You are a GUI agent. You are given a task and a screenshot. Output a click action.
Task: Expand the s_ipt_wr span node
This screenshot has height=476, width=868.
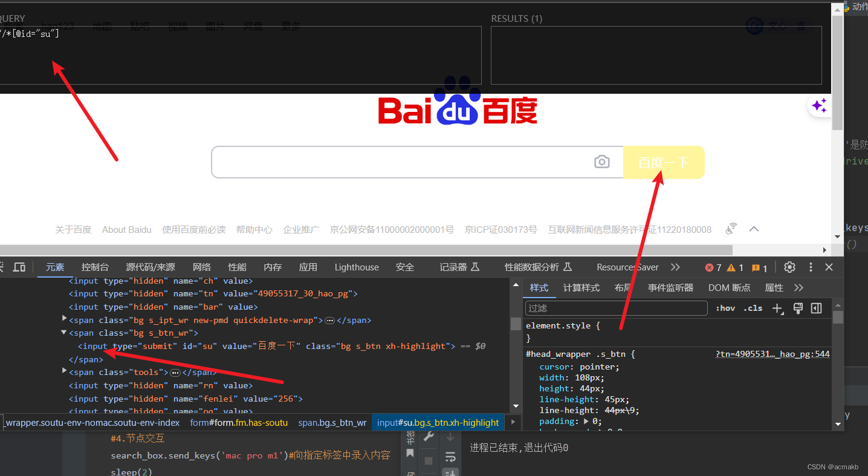[x=65, y=319]
